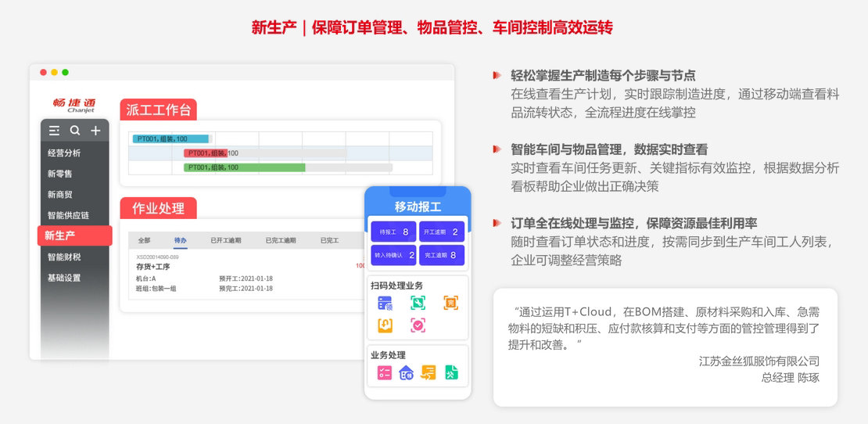Click the plus icon in sidebar header
868x424 pixels.
[x=95, y=131]
